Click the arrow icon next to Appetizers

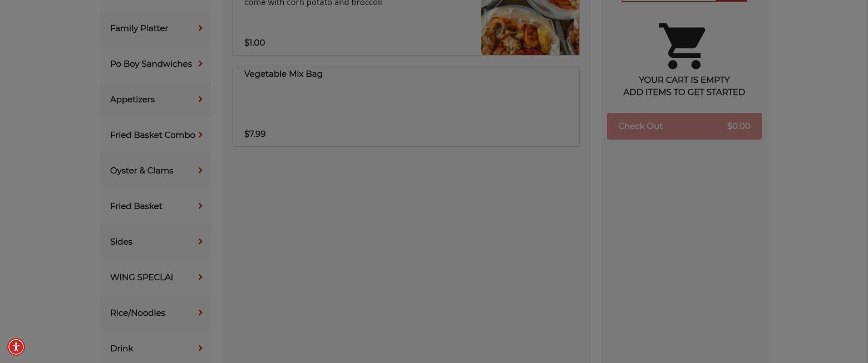coord(200,100)
